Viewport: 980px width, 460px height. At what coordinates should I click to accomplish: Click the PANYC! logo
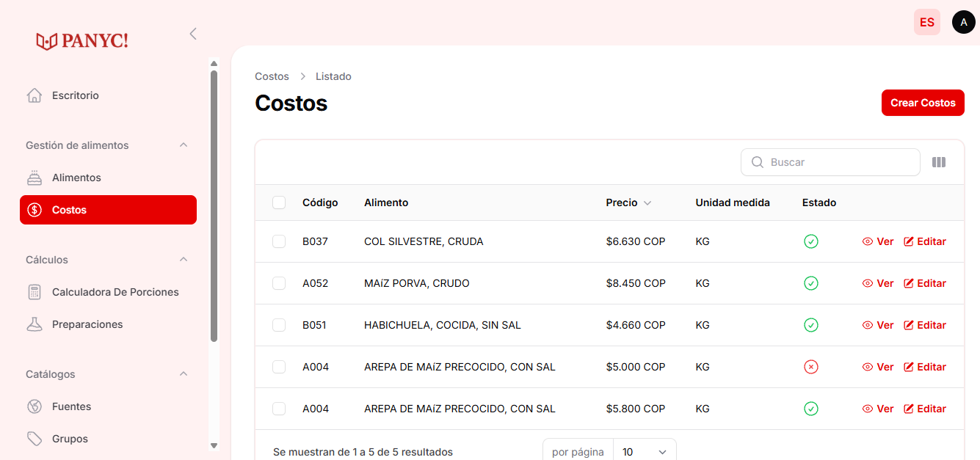click(82, 41)
